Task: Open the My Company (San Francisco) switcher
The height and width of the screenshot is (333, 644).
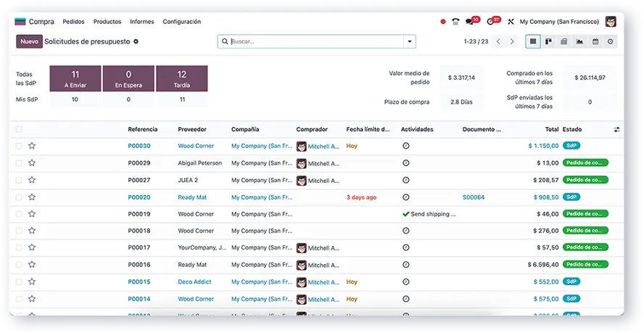Action: [x=560, y=22]
